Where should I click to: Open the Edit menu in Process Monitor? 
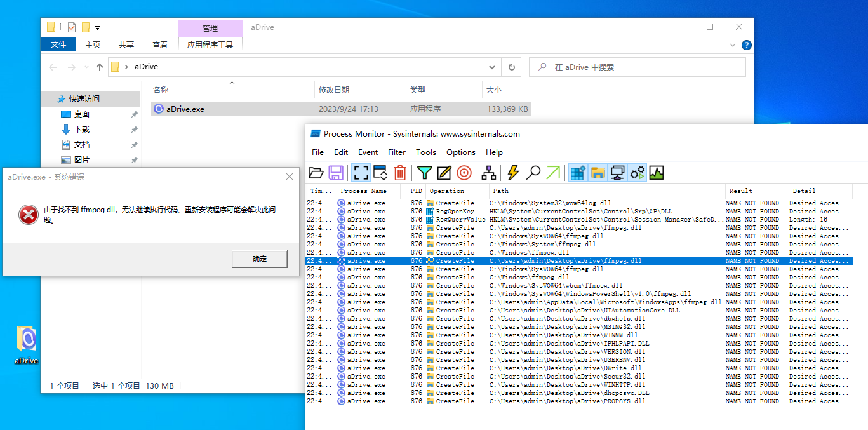pos(341,152)
